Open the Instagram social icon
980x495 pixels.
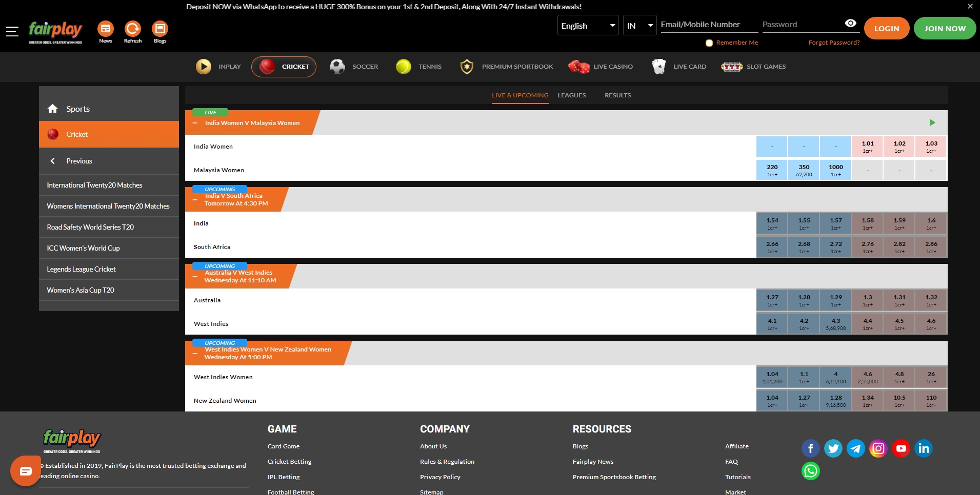878,449
